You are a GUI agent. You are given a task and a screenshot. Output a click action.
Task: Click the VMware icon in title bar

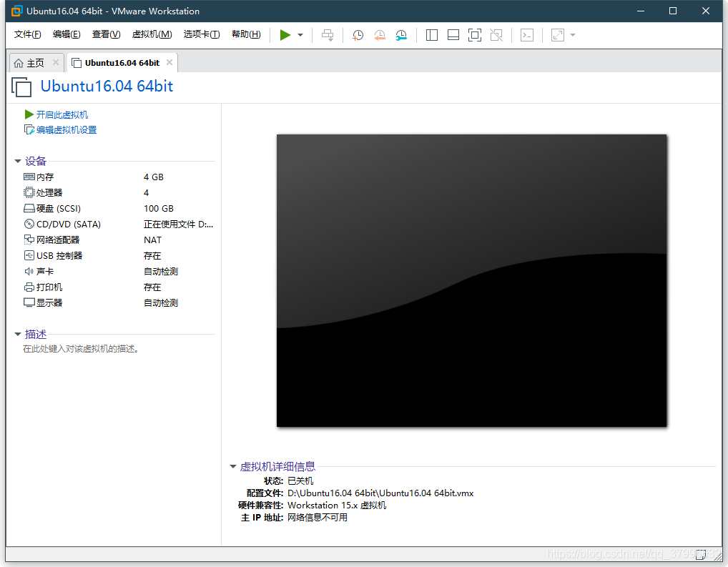(x=17, y=11)
